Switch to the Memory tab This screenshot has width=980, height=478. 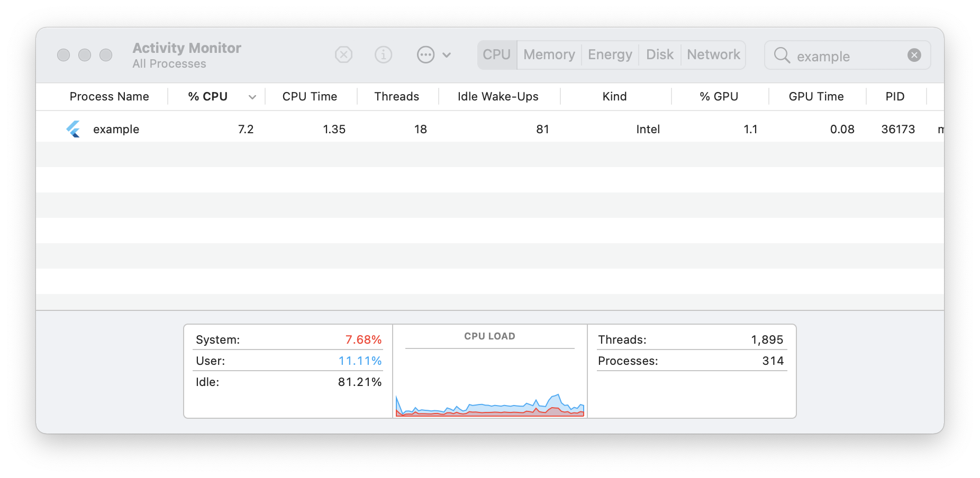click(548, 54)
